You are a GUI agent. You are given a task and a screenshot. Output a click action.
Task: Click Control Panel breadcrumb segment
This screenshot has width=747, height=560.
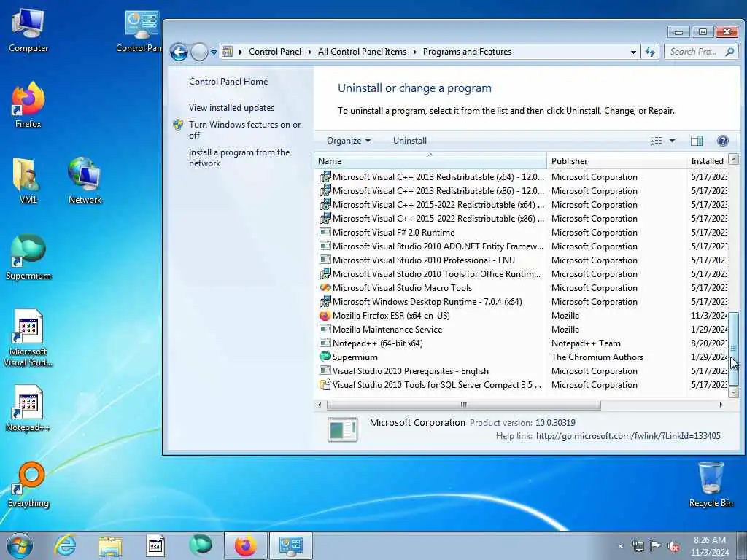tap(275, 52)
